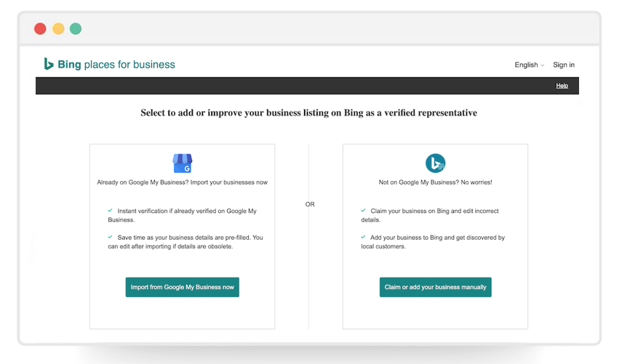
Task: Click checkmark beside Save time text
Action: click(110, 237)
